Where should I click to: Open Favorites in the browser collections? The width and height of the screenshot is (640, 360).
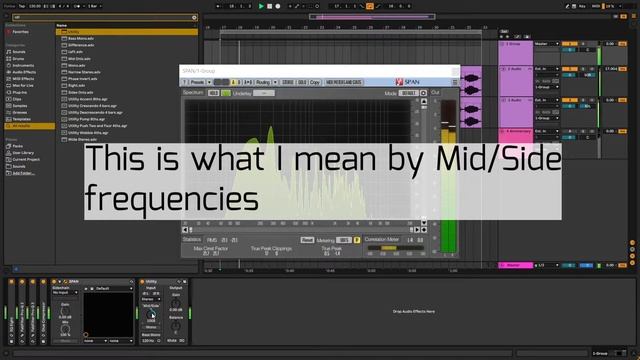click(20, 32)
